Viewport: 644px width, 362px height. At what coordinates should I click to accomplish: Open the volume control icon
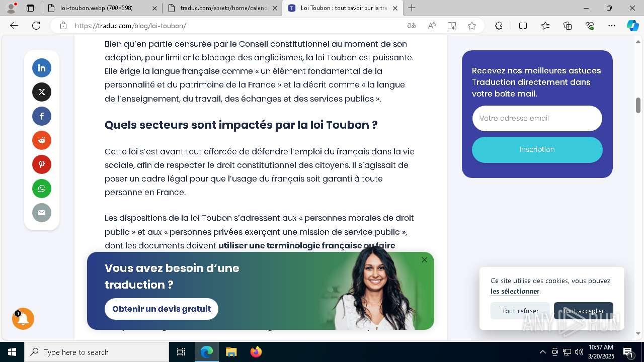coord(579,352)
